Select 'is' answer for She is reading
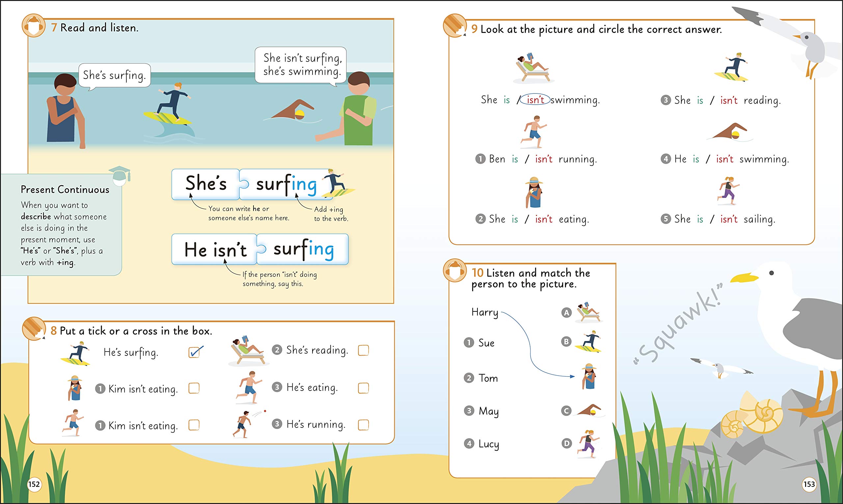Viewport: 843px width, 504px height. pos(688,101)
